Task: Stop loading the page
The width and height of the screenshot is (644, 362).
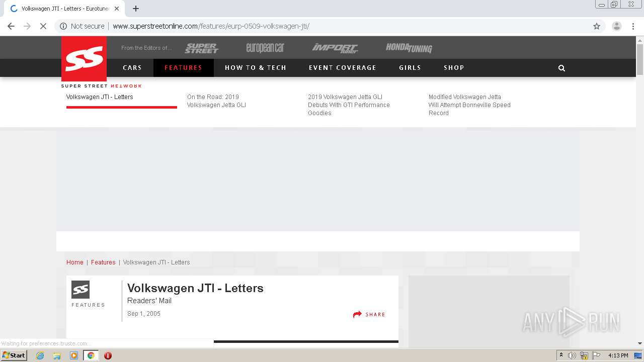Action: [43, 26]
